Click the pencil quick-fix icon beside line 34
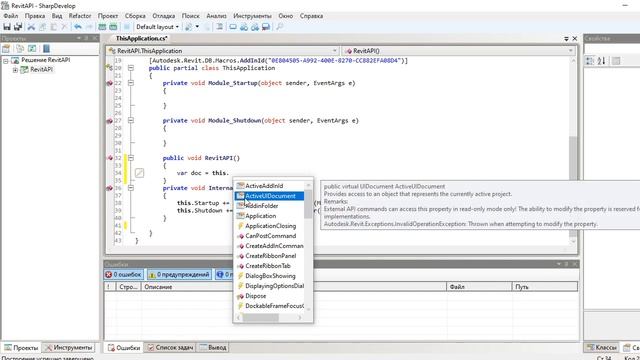This screenshot has height=360, width=640. click(x=139, y=173)
